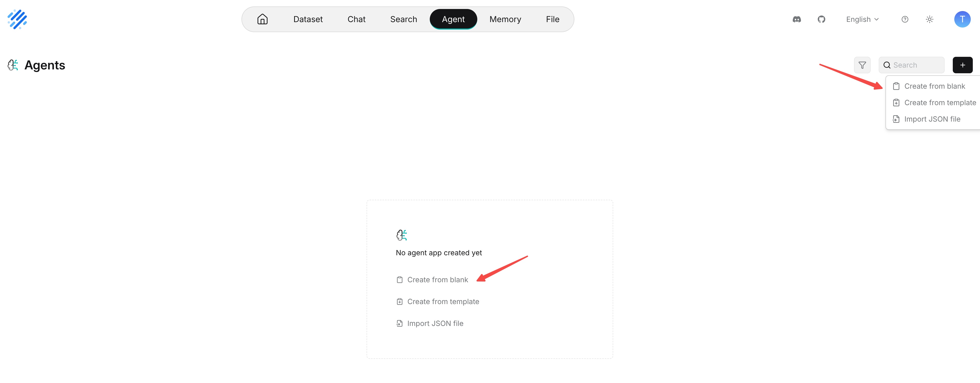
Task: Open the GitHub repository icon
Action: 821,20
